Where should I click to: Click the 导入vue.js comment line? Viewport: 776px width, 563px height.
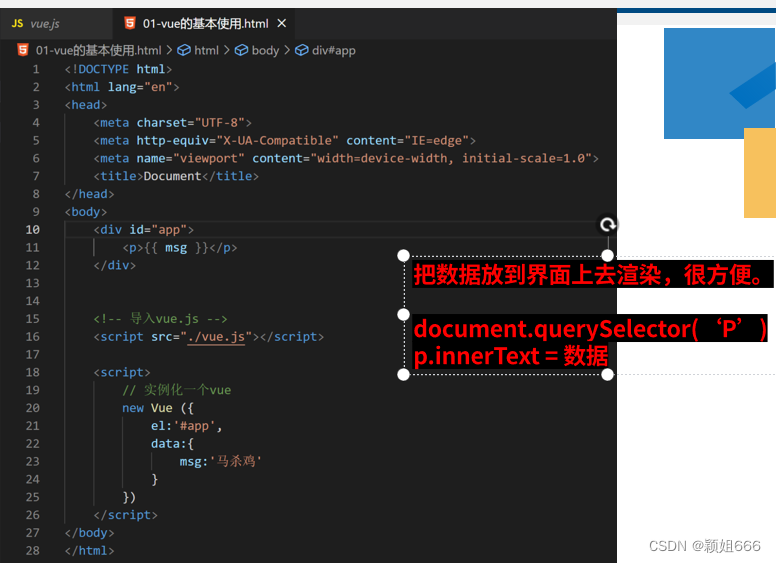click(160, 319)
